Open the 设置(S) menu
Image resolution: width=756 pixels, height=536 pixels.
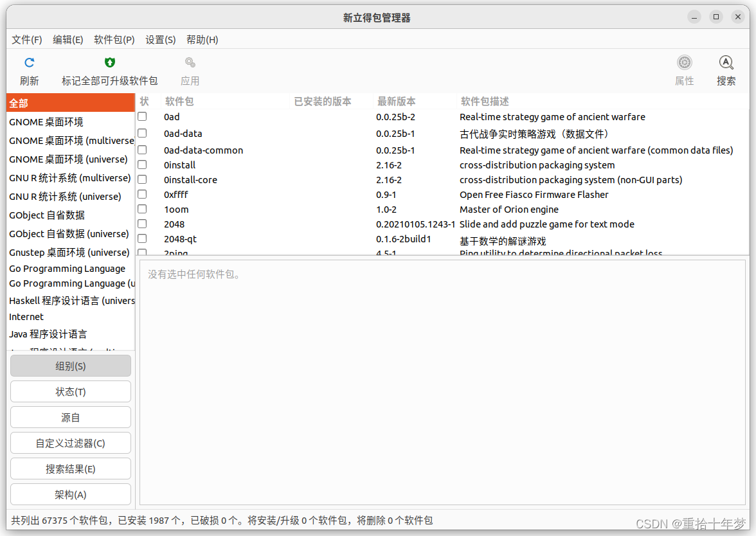(161, 40)
